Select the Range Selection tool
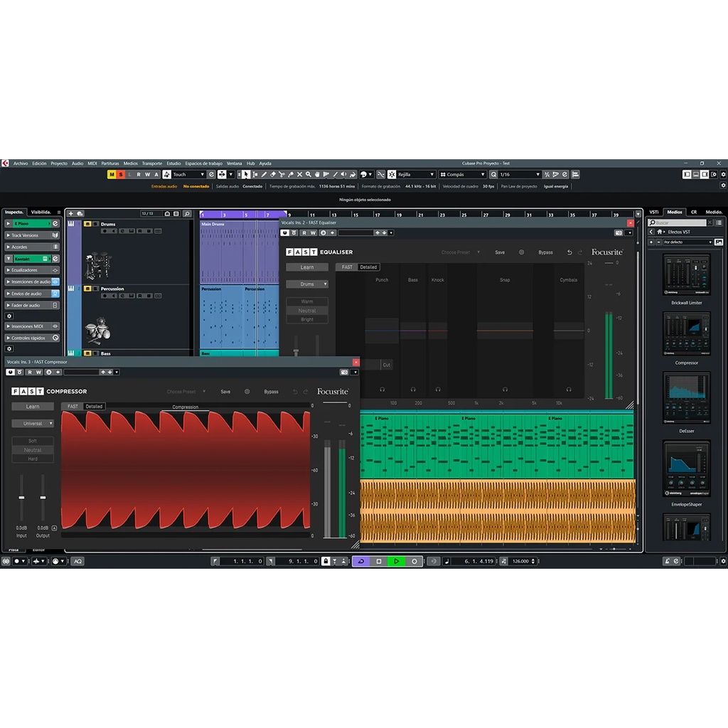The height and width of the screenshot is (728, 728). click(255, 175)
